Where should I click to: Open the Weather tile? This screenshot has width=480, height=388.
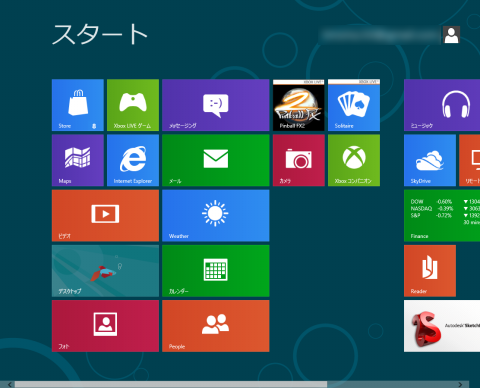pos(216,216)
